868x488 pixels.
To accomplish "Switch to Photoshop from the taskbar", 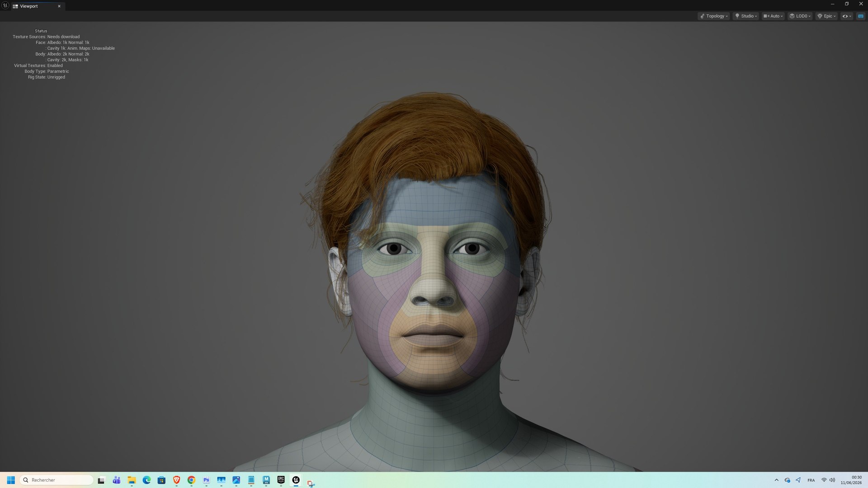I will pos(206,480).
